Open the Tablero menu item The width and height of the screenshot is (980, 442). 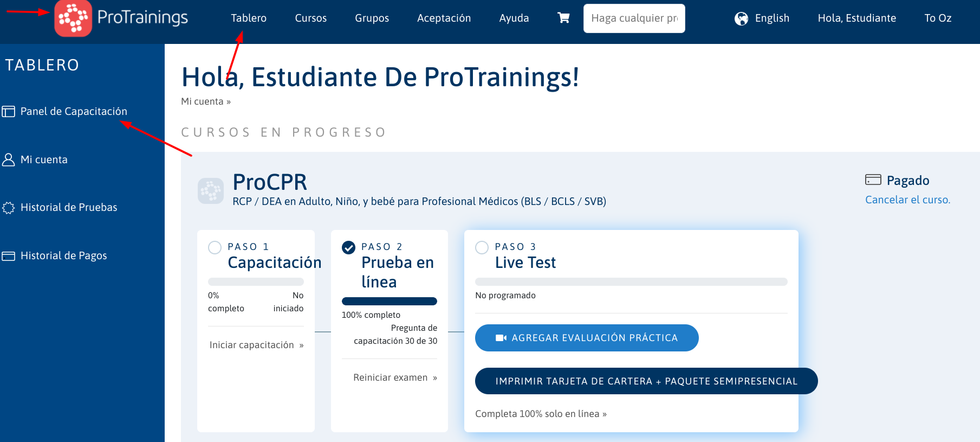tap(249, 18)
